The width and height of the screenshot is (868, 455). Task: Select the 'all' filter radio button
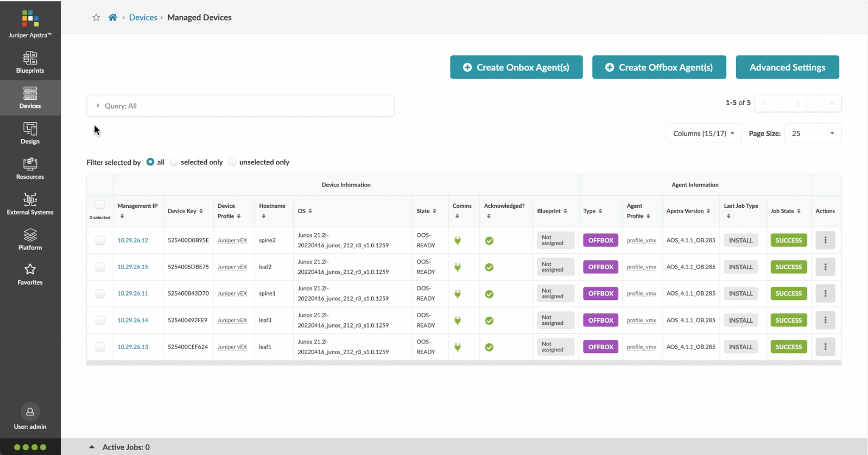150,162
